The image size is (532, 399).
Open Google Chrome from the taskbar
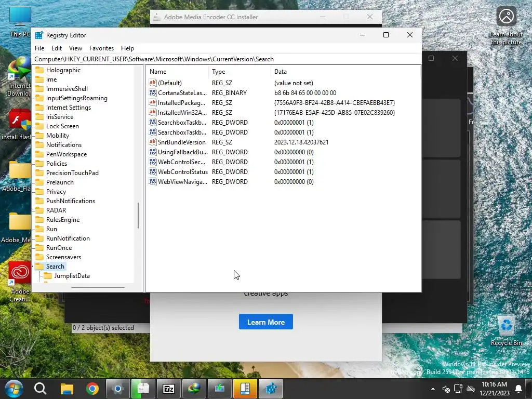tap(92, 389)
